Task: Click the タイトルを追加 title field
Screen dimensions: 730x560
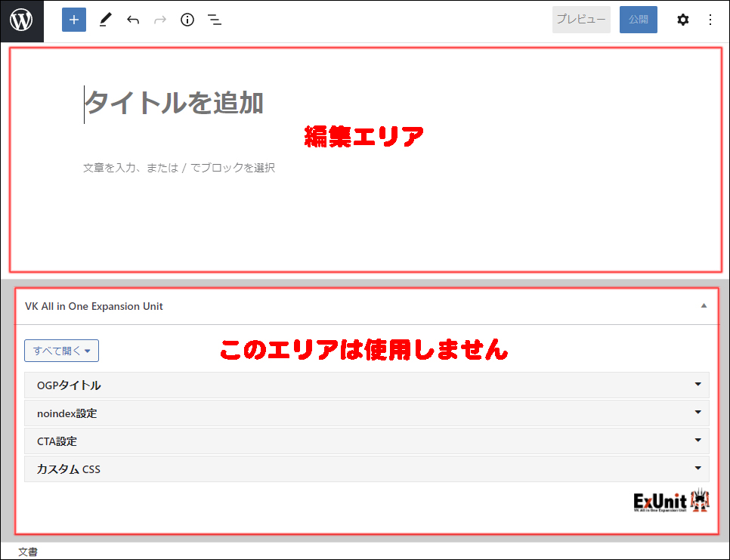Action: click(x=174, y=103)
